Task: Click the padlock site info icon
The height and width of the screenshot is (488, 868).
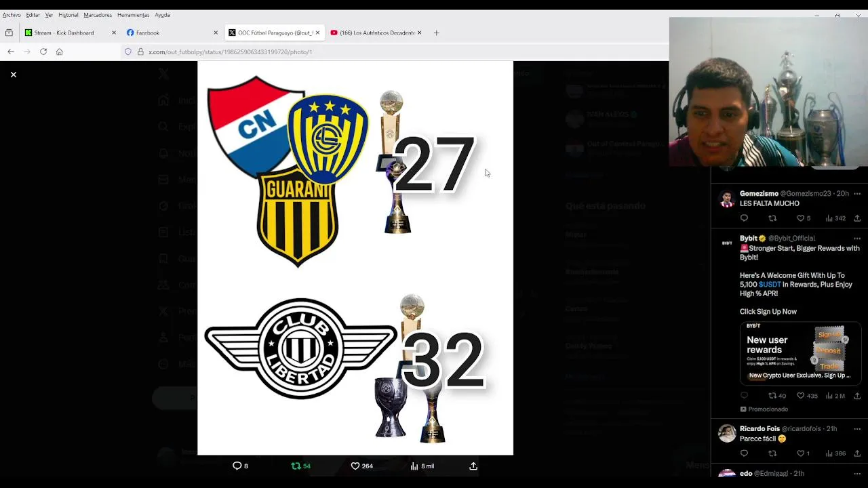Action: tap(140, 52)
